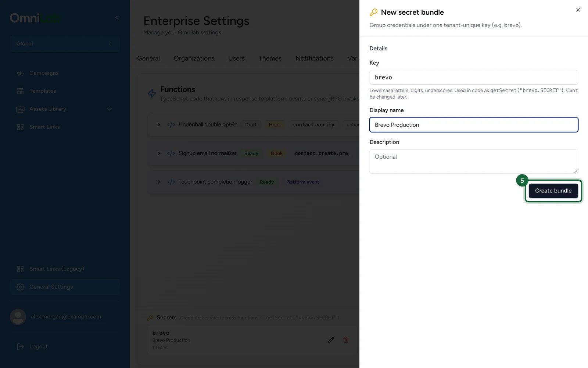Click the Smart Links (Legacy) QR icon
Screen dimensions: 588x368
(x=20, y=269)
